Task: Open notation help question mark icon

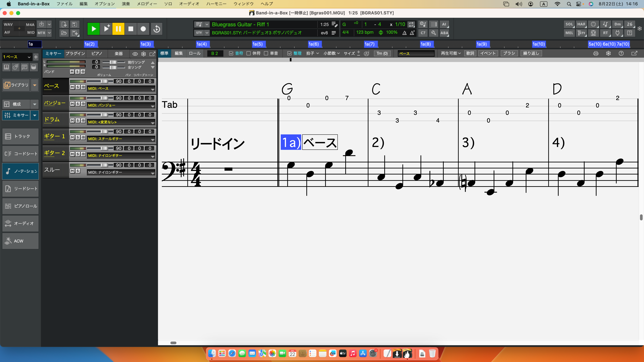Action: (621, 53)
